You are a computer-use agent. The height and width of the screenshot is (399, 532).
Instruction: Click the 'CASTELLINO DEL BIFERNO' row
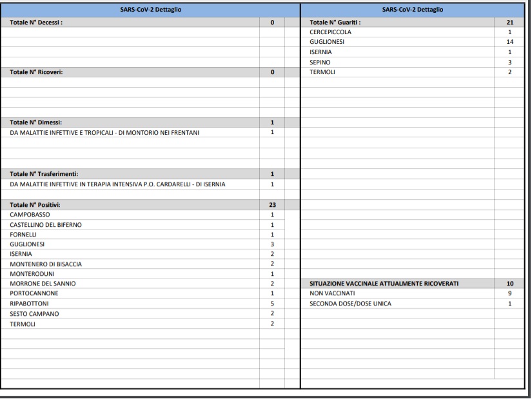click(143, 225)
